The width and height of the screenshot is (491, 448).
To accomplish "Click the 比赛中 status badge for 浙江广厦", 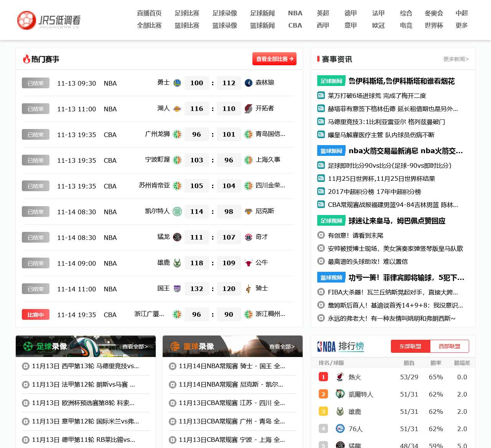I will (36, 315).
